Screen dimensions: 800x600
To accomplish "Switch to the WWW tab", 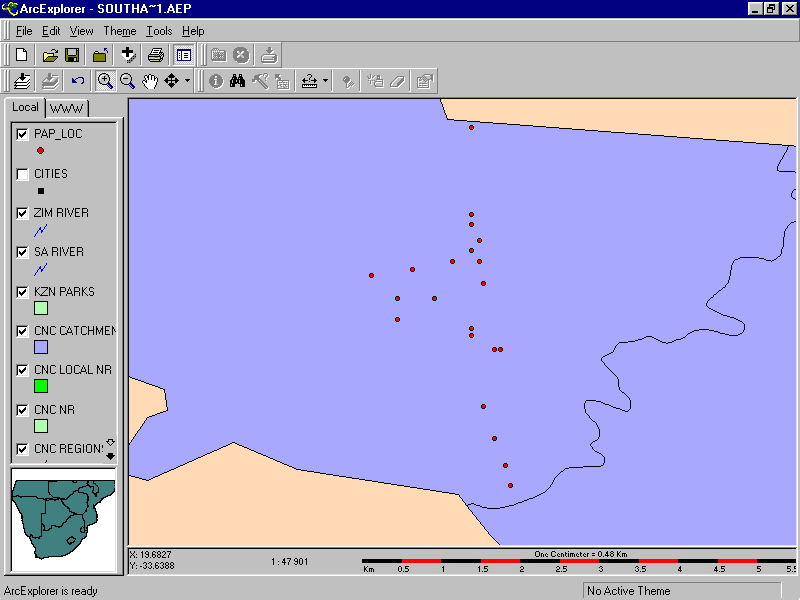I will pyautogui.click(x=67, y=108).
